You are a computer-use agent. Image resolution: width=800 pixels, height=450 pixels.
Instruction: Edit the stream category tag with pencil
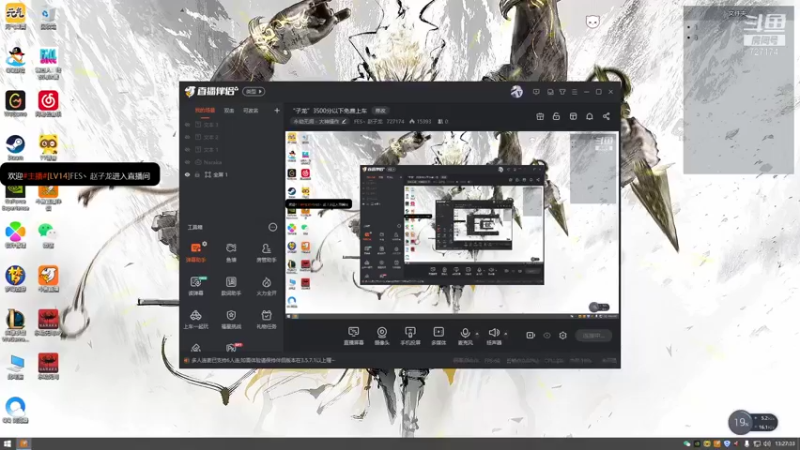[319, 121]
